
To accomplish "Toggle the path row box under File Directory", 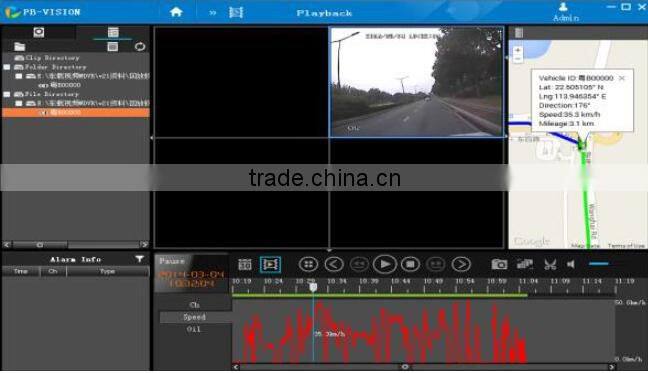I will [19, 103].
